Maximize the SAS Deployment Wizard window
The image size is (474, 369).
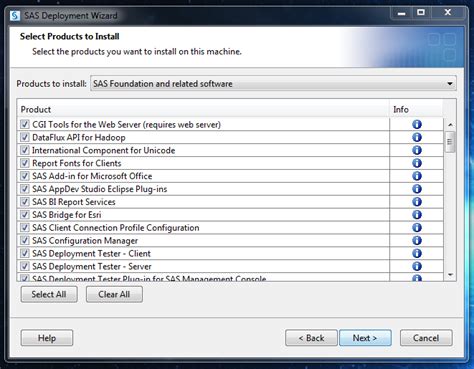click(x=421, y=13)
